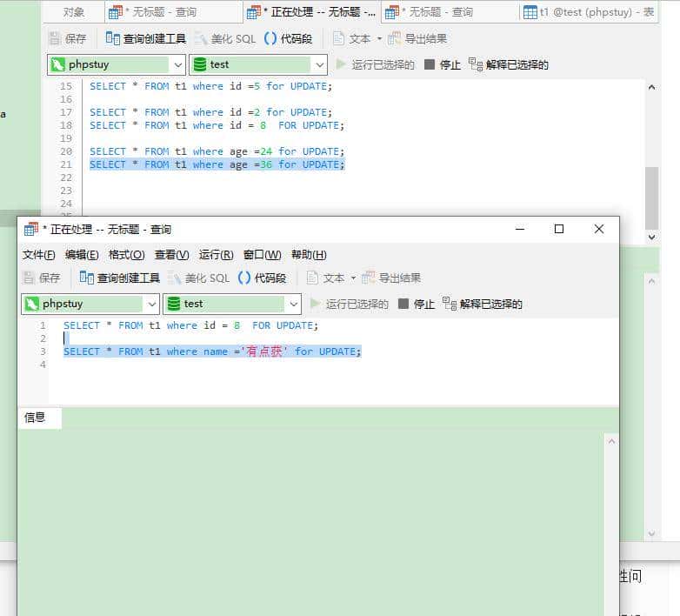The height and width of the screenshot is (616, 680).
Task: Open Text dropdown arrow in floating window
Action: [353, 278]
